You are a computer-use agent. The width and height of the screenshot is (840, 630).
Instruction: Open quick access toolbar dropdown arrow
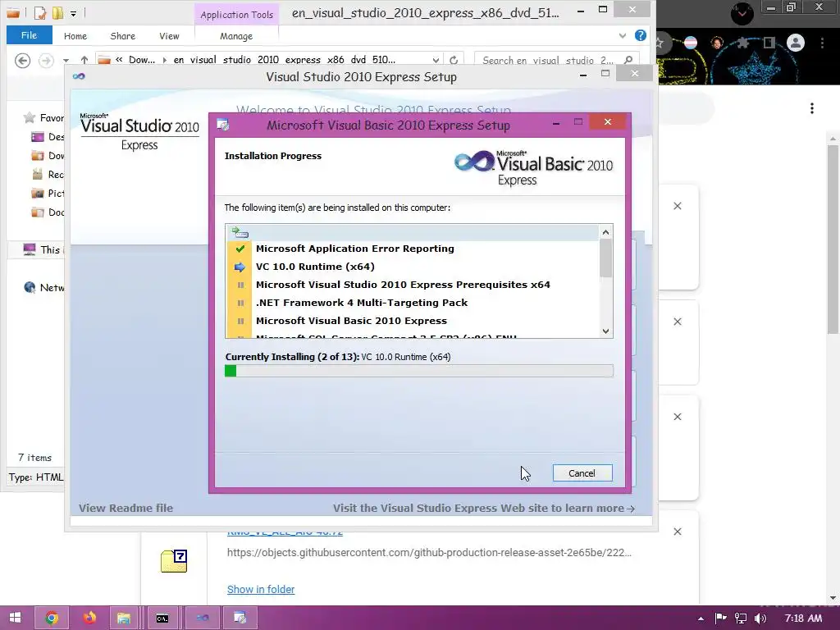point(73,13)
